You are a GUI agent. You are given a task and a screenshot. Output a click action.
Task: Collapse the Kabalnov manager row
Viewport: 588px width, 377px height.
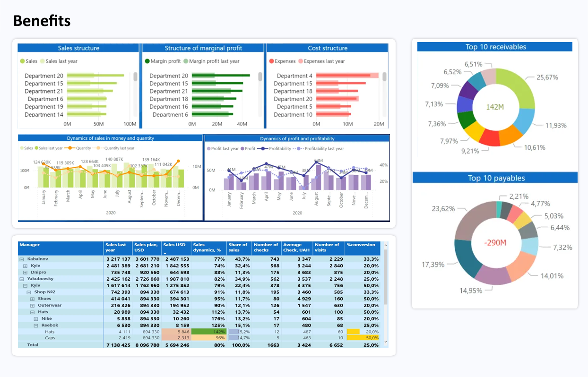[21, 259]
